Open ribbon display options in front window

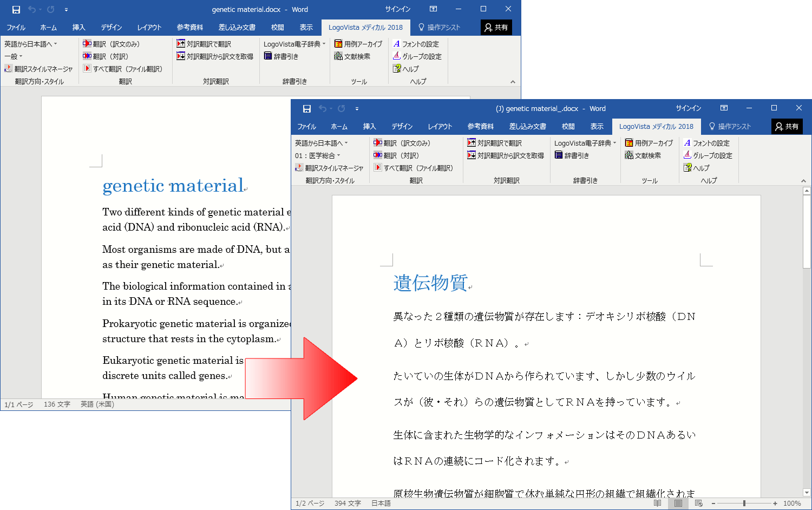point(724,108)
